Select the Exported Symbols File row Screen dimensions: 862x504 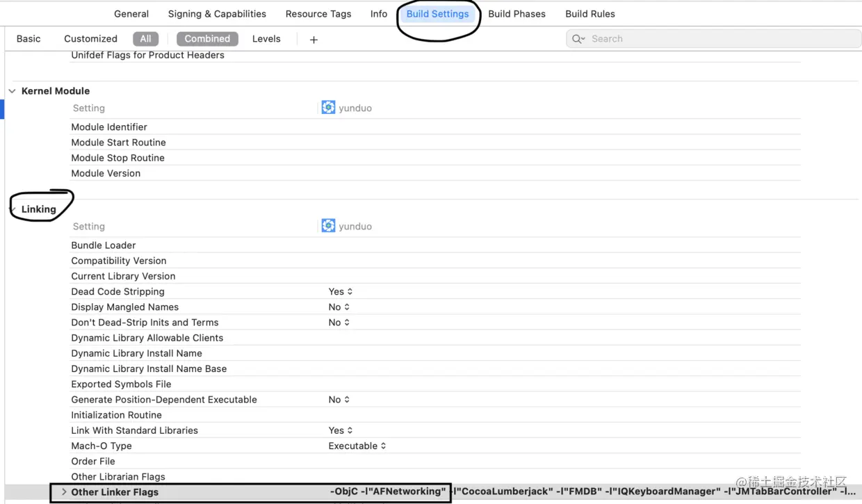(x=435, y=384)
